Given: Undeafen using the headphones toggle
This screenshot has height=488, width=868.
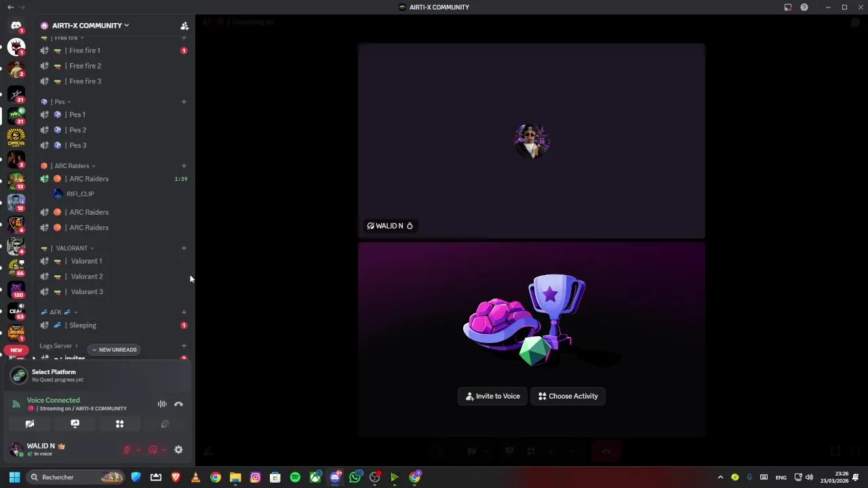Looking at the screenshot, I should 153,449.
